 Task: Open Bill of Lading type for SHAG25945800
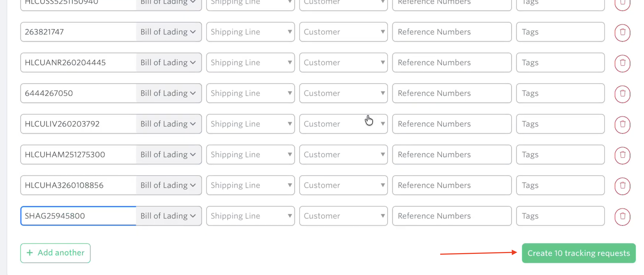[168, 216]
